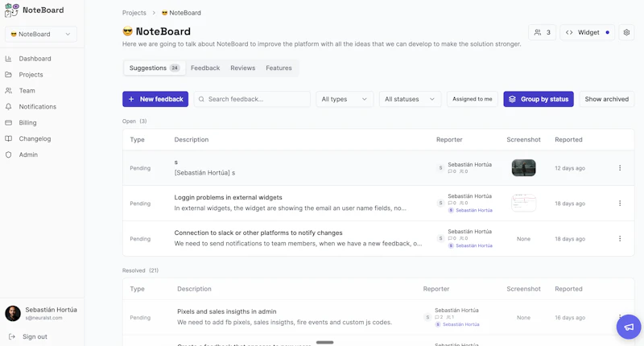Collapse the Open (3) group
This screenshot has width=644, height=346.
click(134, 121)
